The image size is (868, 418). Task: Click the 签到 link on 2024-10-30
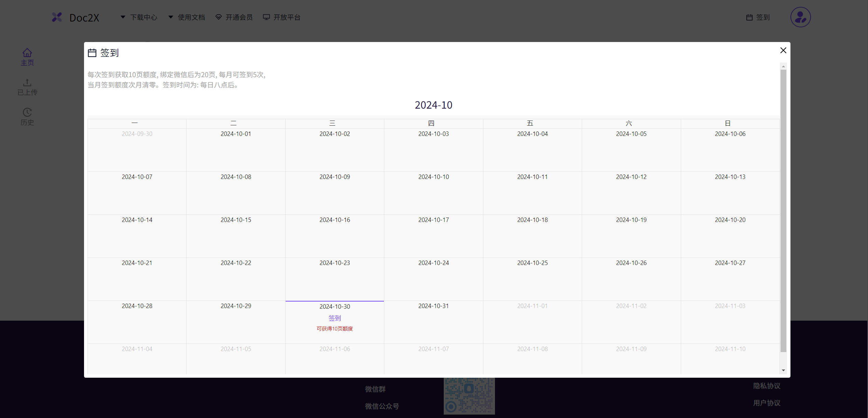[x=334, y=318]
